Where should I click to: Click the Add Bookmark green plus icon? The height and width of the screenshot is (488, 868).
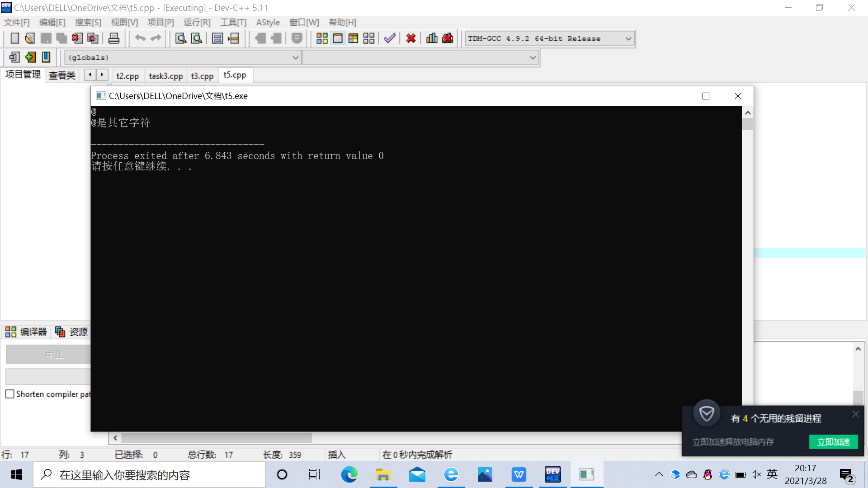(x=30, y=57)
